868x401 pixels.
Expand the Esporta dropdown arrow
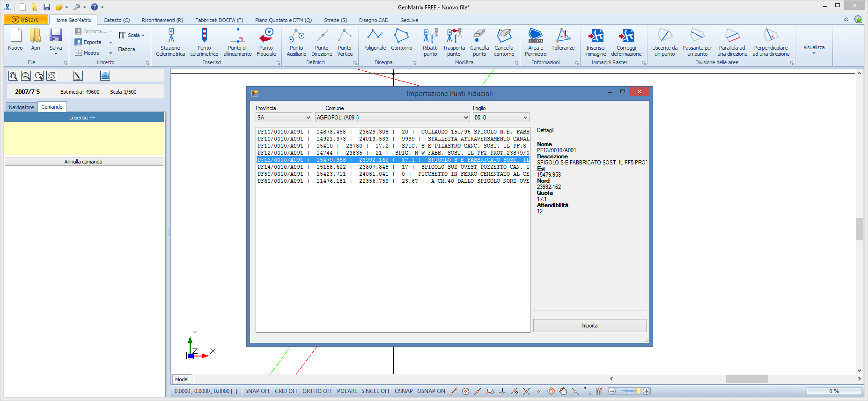[x=110, y=42]
